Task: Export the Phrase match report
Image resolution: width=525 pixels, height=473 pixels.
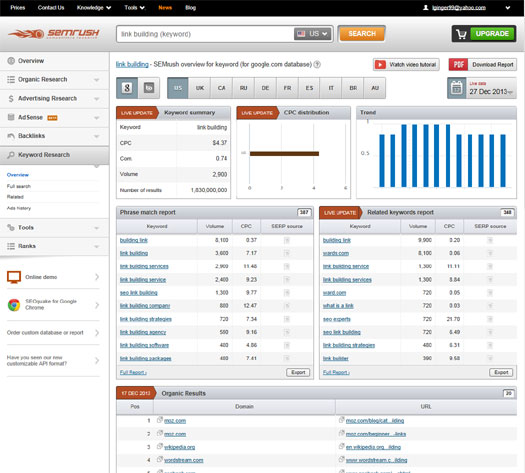Action: [x=298, y=372]
